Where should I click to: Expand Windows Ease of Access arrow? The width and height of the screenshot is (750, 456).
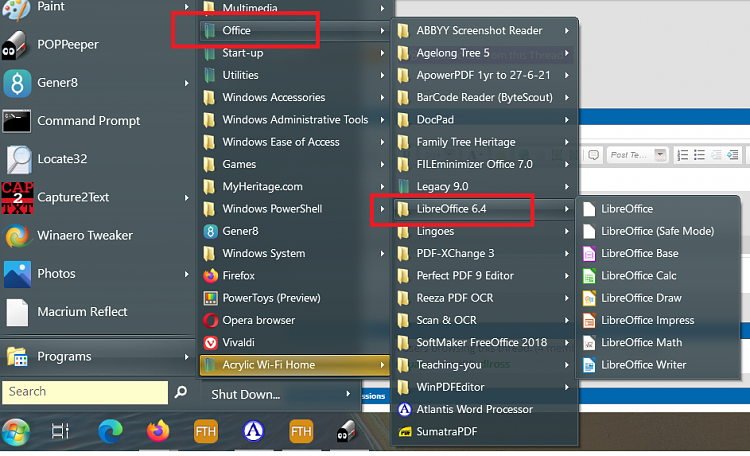click(382, 142)
